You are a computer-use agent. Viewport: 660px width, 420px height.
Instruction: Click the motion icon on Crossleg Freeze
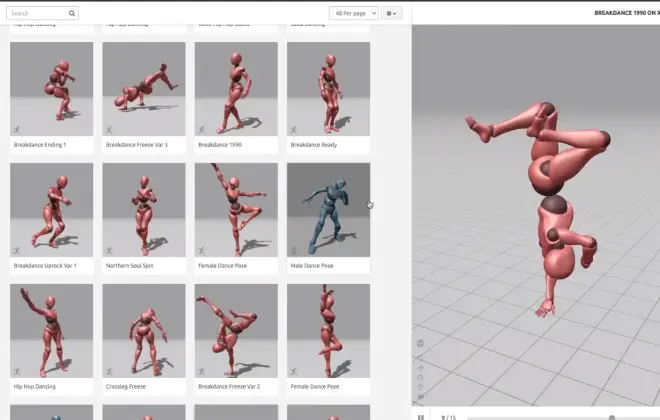point(109,372)
